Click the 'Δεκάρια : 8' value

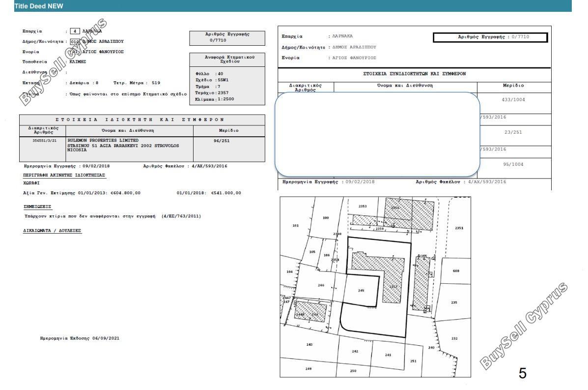point(84,83)
